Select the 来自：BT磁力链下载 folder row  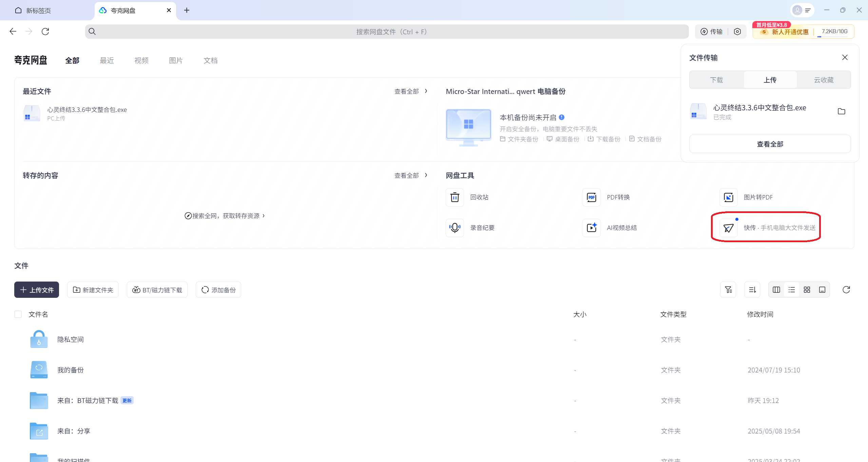tap(433, 401)
